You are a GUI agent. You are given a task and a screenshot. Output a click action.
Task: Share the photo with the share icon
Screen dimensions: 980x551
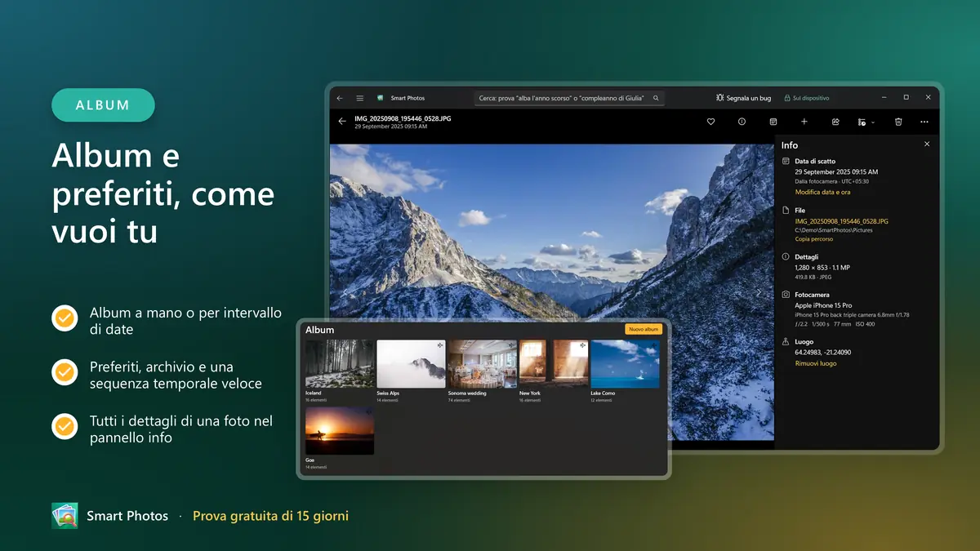click(835, 122)
